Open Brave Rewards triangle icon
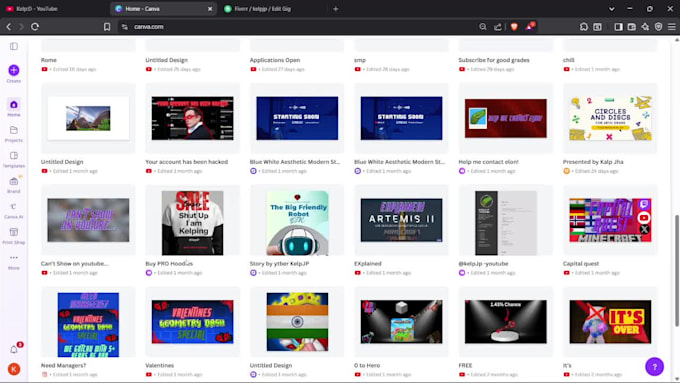680x383 pixels. [530, 26]
